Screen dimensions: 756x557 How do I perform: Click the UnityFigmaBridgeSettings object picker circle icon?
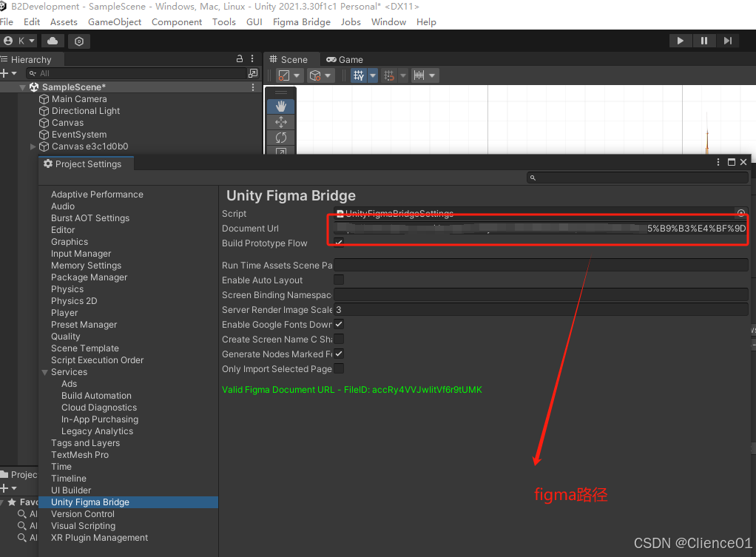pyautogui.click(x=741, y=213)
